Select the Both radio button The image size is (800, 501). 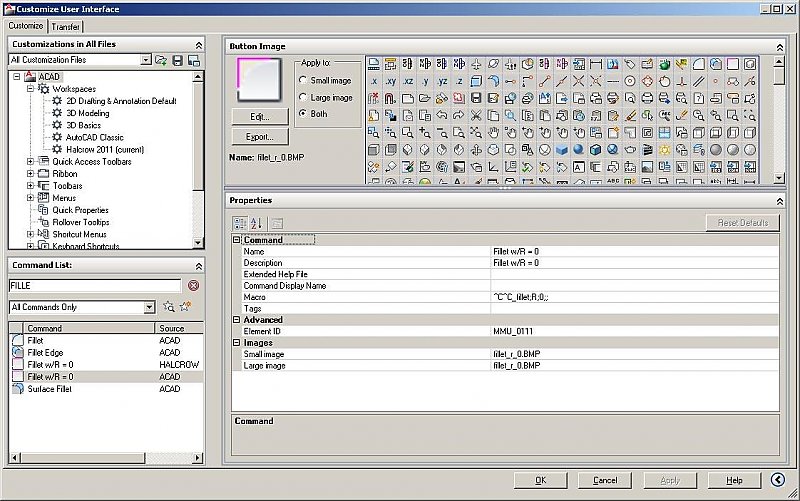[303, 114]
